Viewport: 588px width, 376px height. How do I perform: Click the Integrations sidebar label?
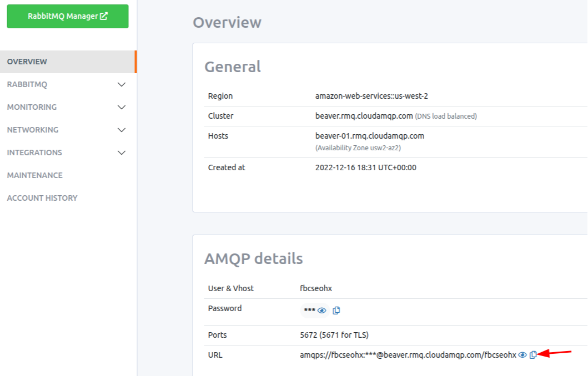pyautogui.click(x=34, y=153)
